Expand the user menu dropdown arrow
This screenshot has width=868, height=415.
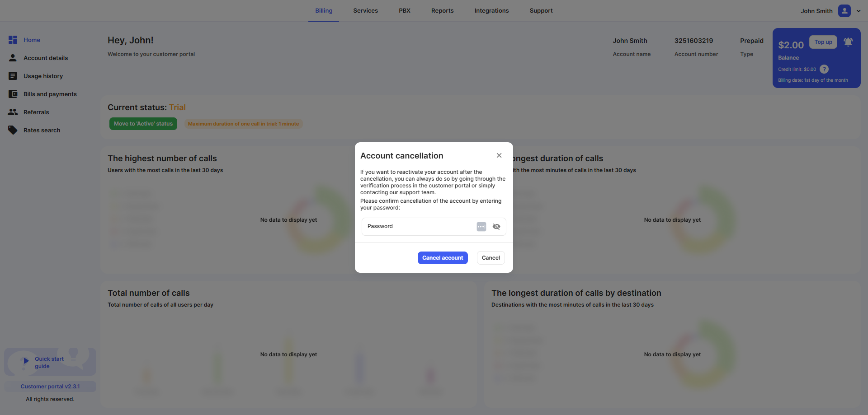tap(859, 11)
